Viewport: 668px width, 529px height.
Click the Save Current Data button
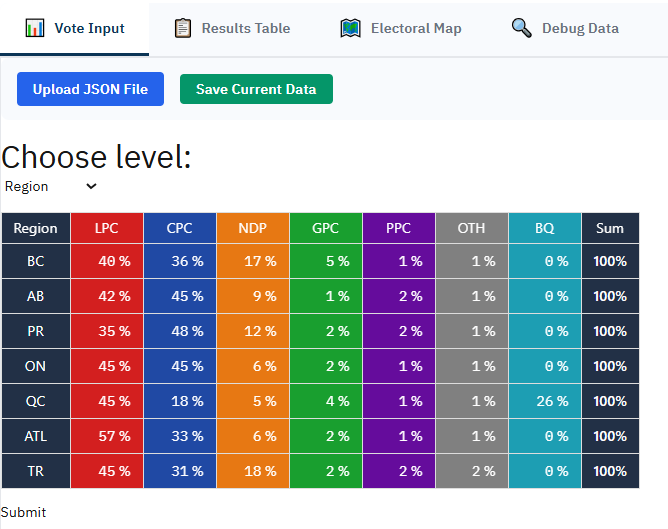256,89
